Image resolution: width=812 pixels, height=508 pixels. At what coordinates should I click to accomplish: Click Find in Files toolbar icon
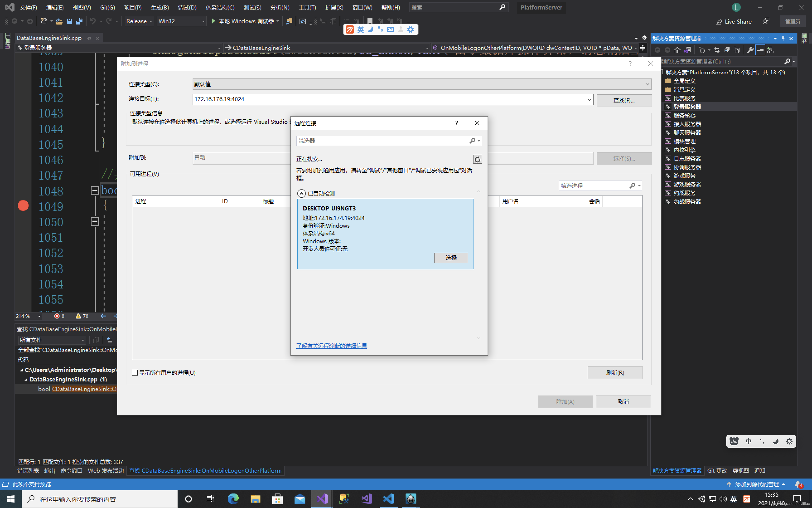click(x=289, y=21)
